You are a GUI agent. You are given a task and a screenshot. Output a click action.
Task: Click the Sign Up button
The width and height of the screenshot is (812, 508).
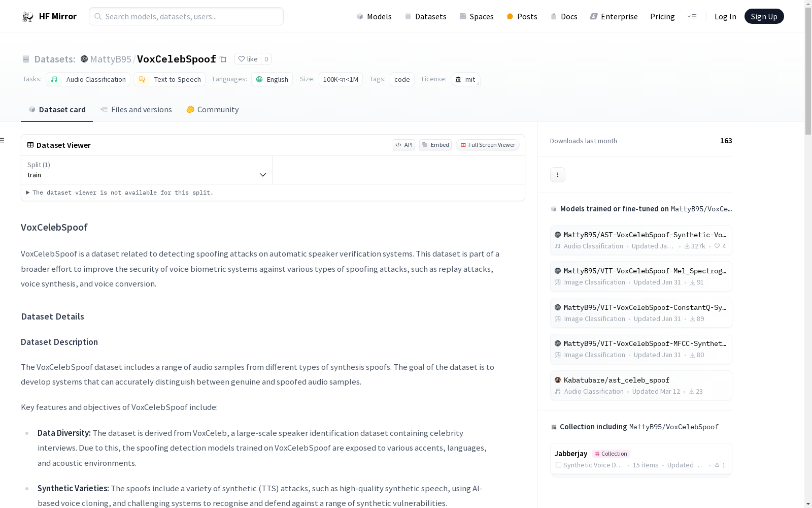(x=764, y=16)
